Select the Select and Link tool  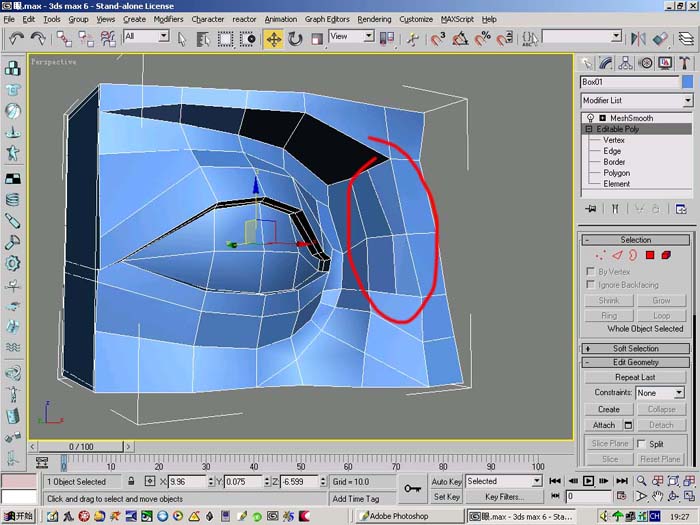coord(64,39)
